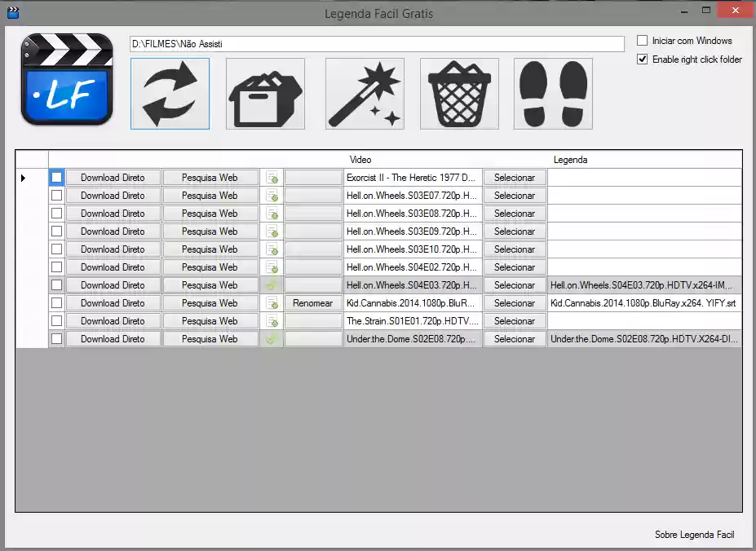Select the Legenda column header
Image resolution: width=756 pixels, height=551 pixels.
(x=570, y=160)
